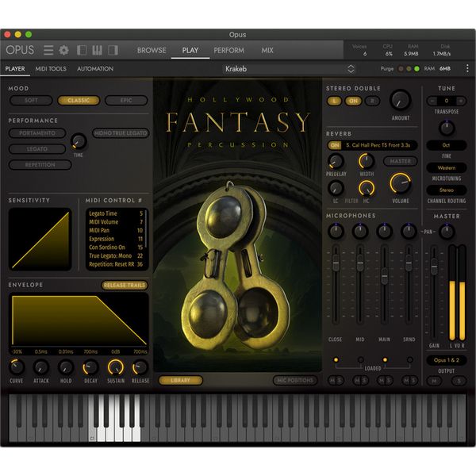Toggle Stereo Double ON switch
The width and height of the screenshot is (476, 476).
pos(353,101)
